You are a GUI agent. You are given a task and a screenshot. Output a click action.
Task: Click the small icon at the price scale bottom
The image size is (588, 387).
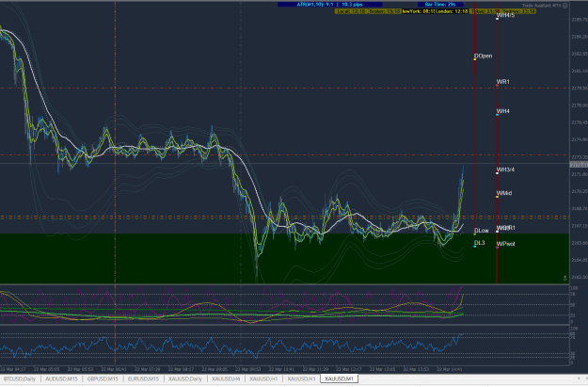[x=565, y=278]
